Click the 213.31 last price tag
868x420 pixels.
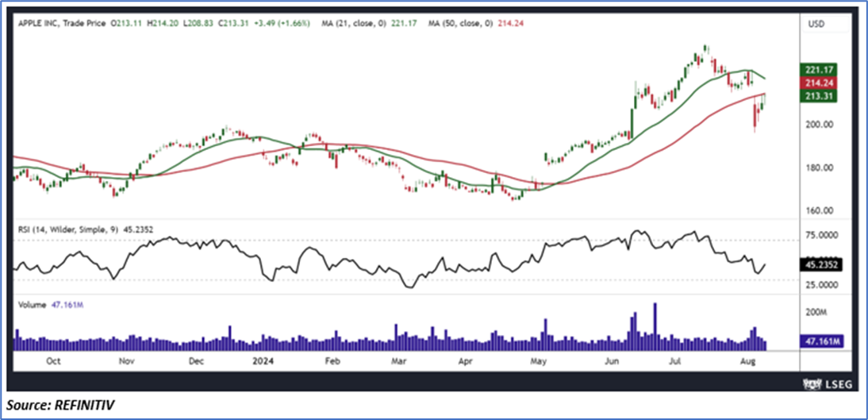[x=818, y=96]
